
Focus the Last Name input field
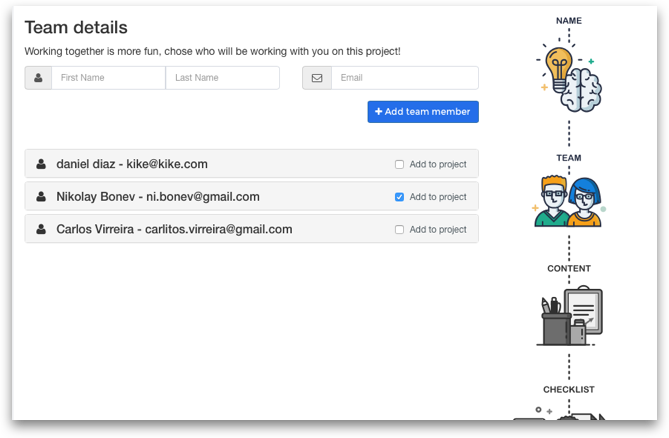tap(222, 78)
